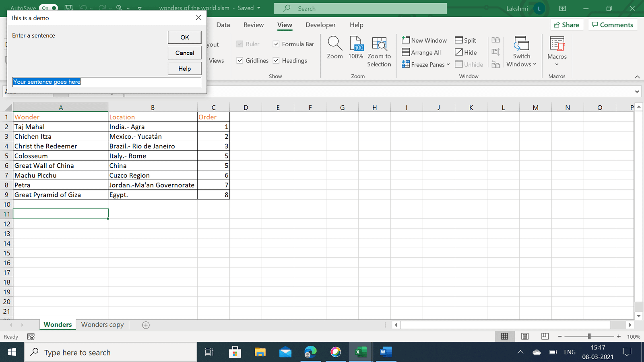This screenshot has height=362, width=644.
Task: Switch to the Wonders copy sheet
Action: point(103,325)
